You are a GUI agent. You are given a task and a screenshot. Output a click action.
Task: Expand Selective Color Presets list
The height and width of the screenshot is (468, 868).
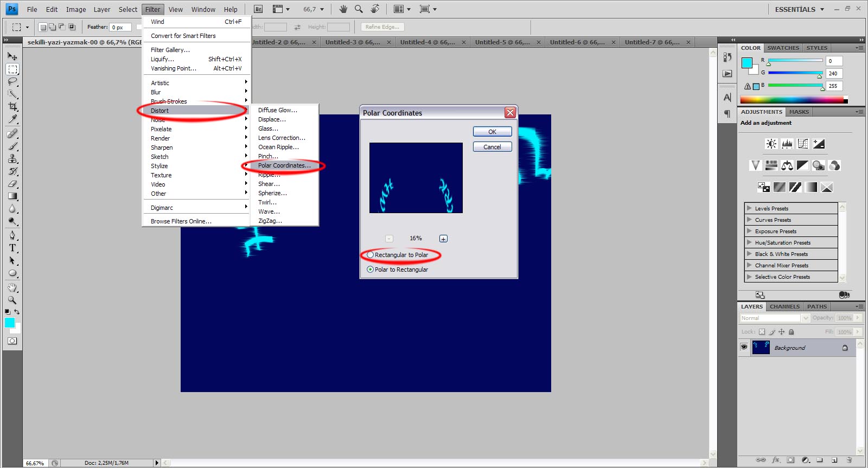click(x=749, y=277)
